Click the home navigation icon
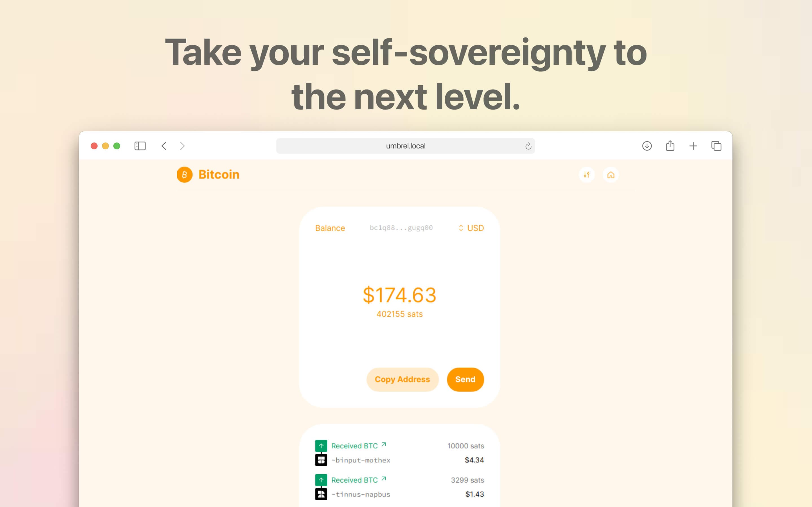The width and height of the screenshot is (812, 507). pyautogui.click(x=610, y=175)
